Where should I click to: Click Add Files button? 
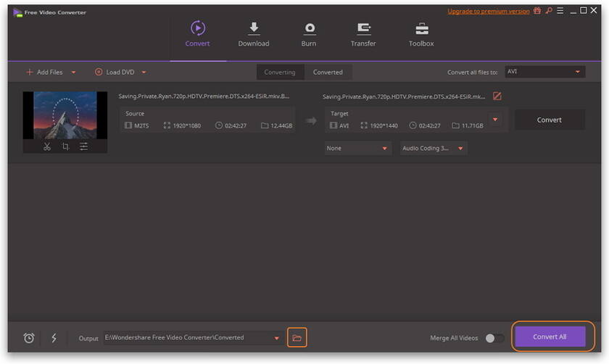(44, 73)
